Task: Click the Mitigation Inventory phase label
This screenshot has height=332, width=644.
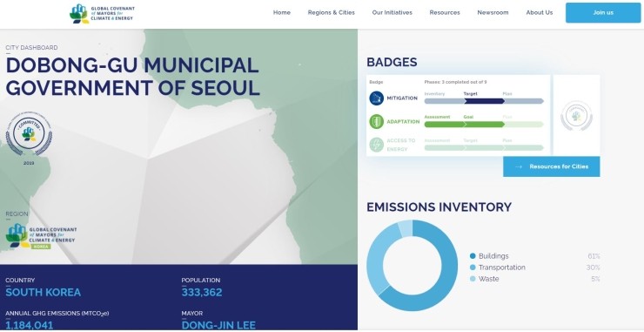Action: pyautogui.click(x=434, y=94)
